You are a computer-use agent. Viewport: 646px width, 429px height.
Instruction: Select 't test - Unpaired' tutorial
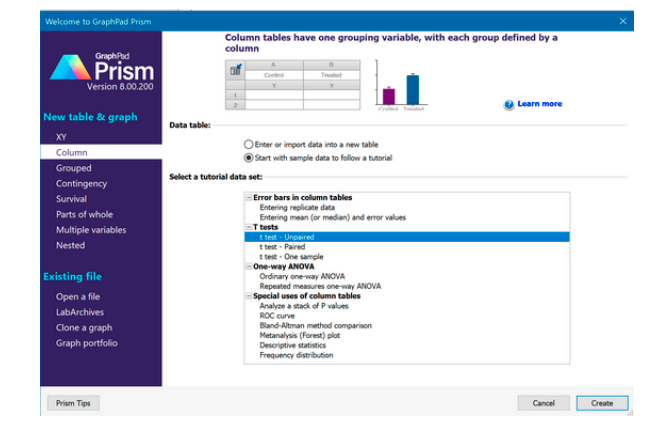(407, 237)
